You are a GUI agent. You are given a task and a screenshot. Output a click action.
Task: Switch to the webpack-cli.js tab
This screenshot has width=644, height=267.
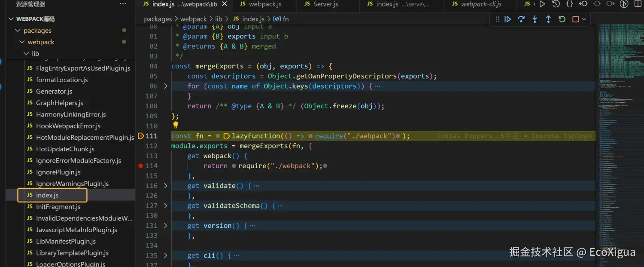480,4
